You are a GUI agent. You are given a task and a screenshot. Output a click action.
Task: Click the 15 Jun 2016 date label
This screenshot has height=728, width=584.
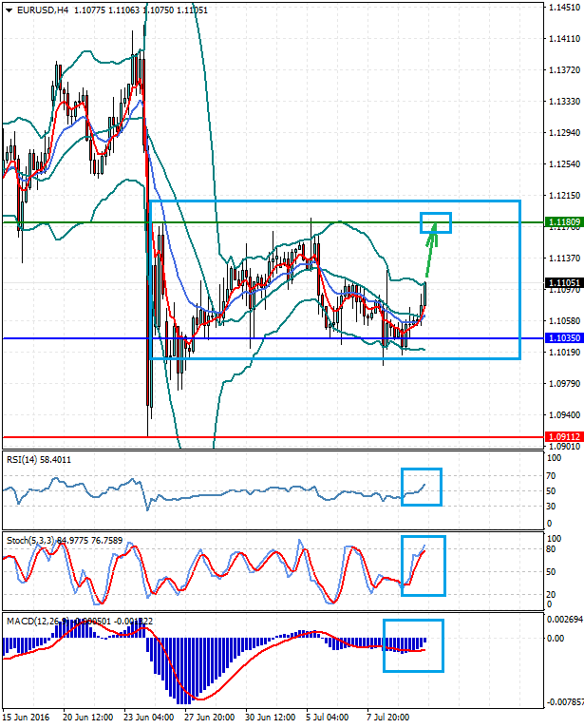pyautogui.click(x=27, y=715)
